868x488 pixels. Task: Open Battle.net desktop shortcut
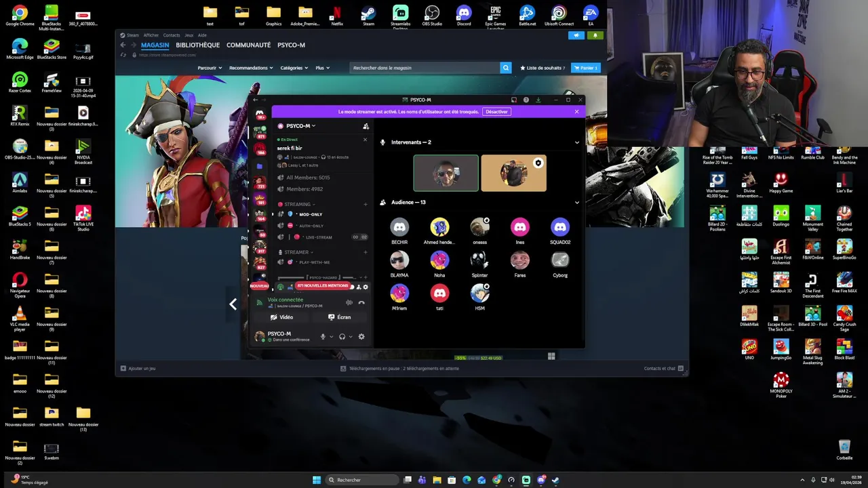(x=527, y=16)
